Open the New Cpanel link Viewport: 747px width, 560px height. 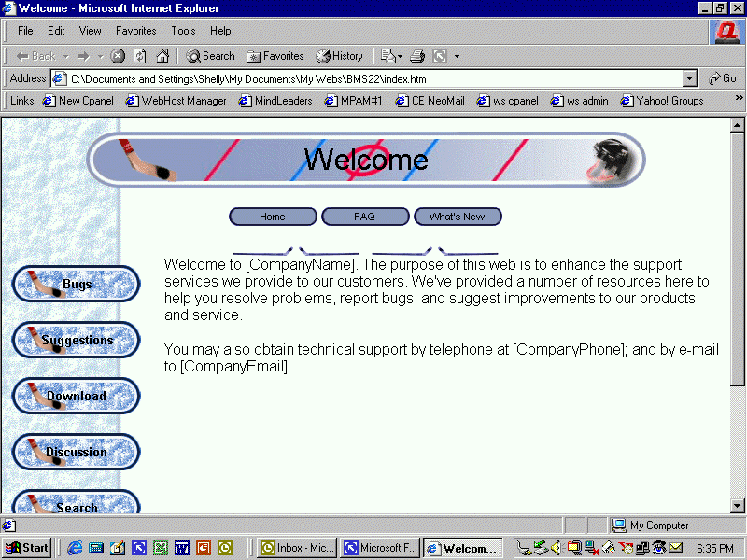pos(78,101)
